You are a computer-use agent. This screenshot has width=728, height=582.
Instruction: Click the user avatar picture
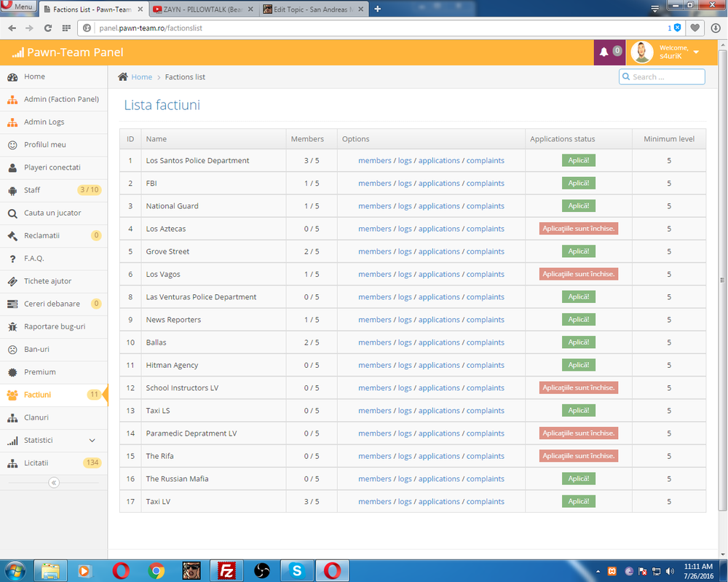point(642,52)
